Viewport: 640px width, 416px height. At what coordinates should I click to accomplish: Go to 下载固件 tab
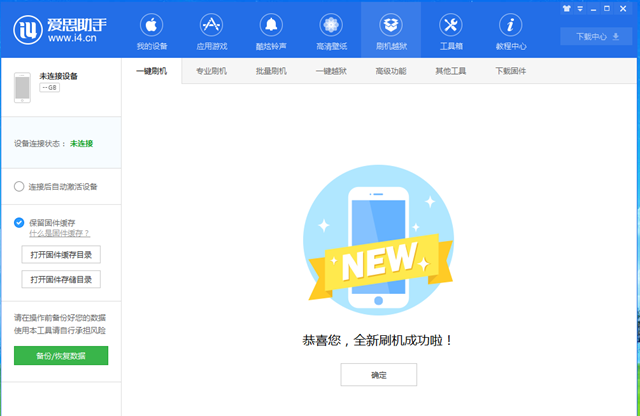[511, 71]
